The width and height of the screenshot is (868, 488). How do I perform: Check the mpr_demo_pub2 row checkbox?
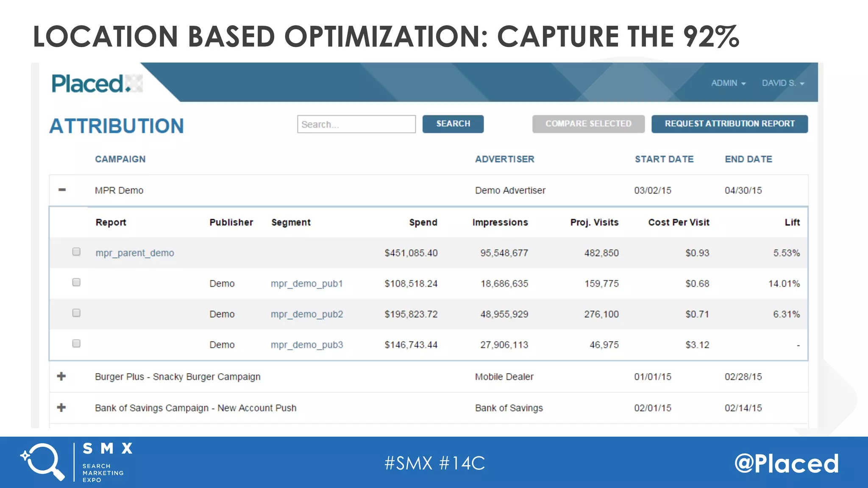(x=76, y=313)
